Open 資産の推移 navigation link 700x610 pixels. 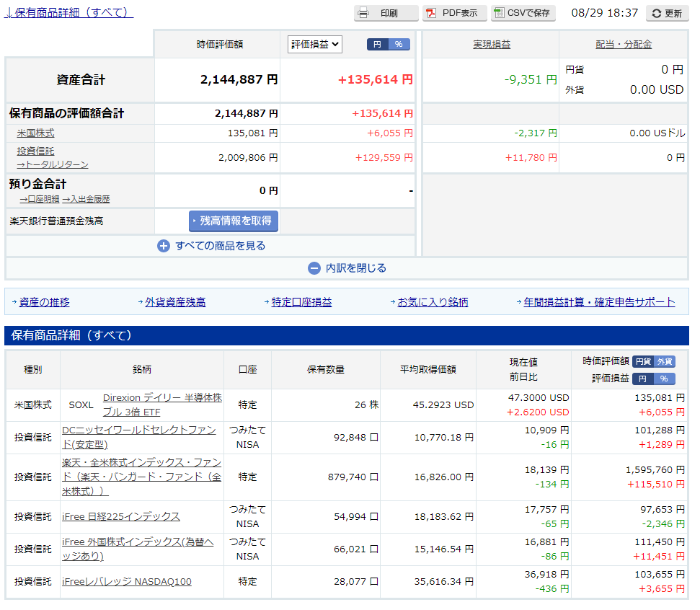pos(45,302)
